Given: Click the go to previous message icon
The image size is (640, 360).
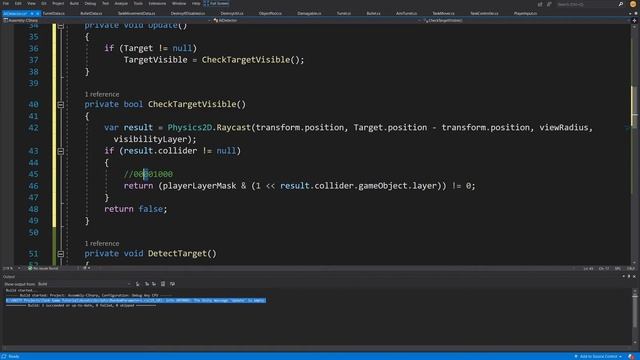Looking at the screenshot, I should point(147,284).
